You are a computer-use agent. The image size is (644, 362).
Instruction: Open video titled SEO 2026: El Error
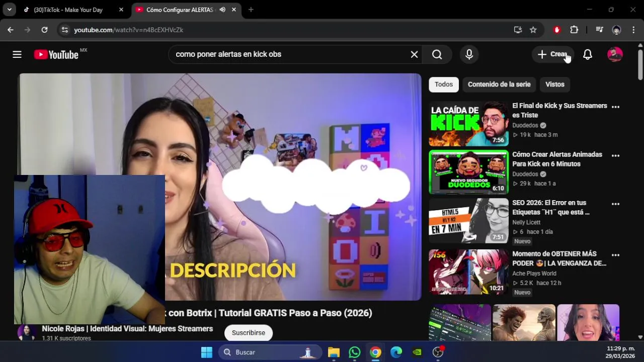pos(551,207)
